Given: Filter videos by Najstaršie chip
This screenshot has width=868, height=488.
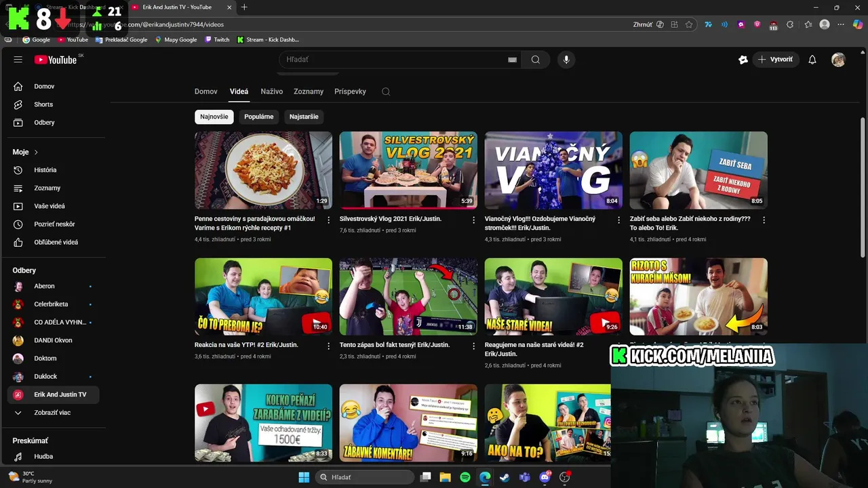Looking at the screenshot, I should point(304,117).
